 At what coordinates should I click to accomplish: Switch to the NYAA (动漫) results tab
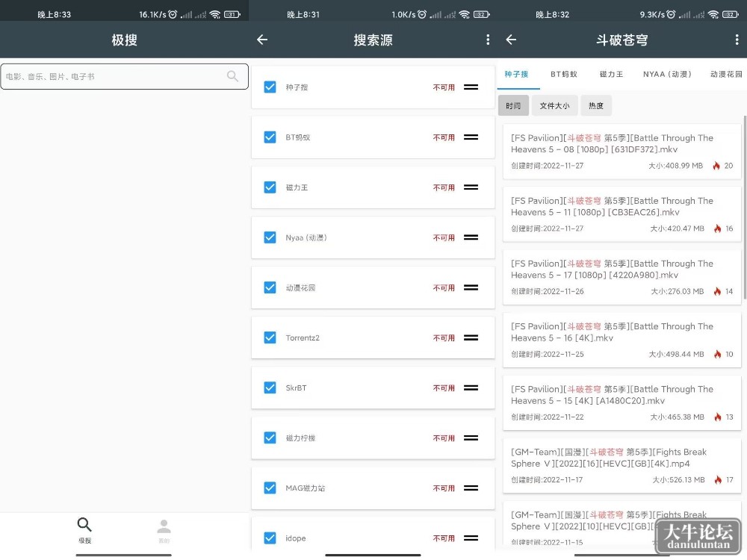point(667,74)
